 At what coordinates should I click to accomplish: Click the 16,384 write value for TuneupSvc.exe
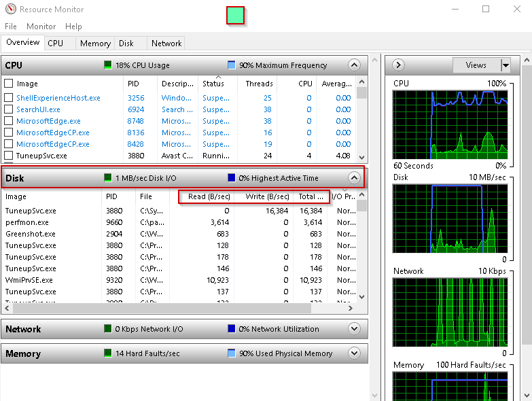coord(277,211)
